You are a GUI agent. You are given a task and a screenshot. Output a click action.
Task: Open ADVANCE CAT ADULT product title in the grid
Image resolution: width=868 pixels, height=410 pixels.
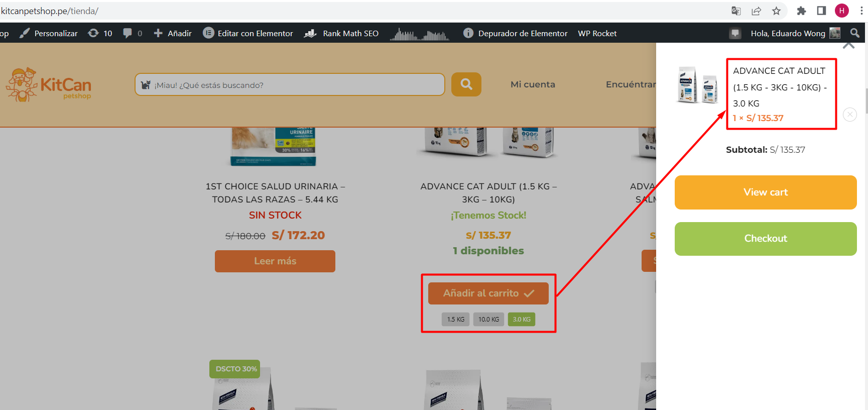click(x=488, y=193)
